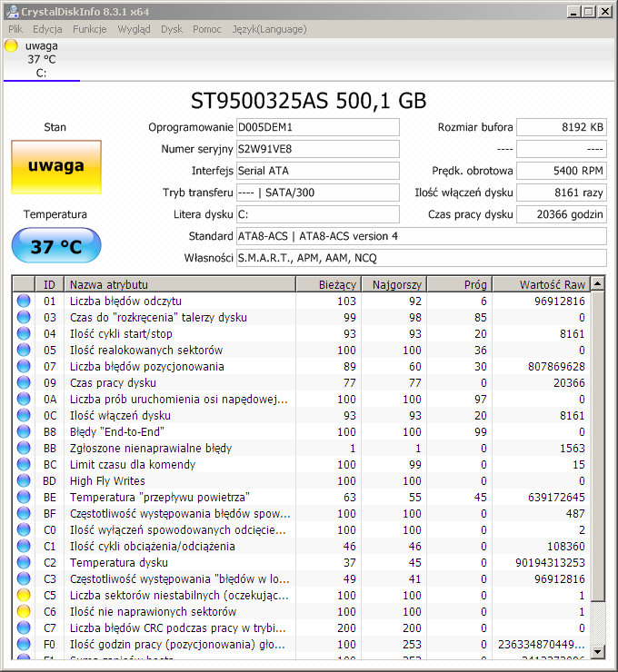Click the 'Wartość Raw' column header
The width and height of the screenshot is (618, 672).
(x=542, y=284)
